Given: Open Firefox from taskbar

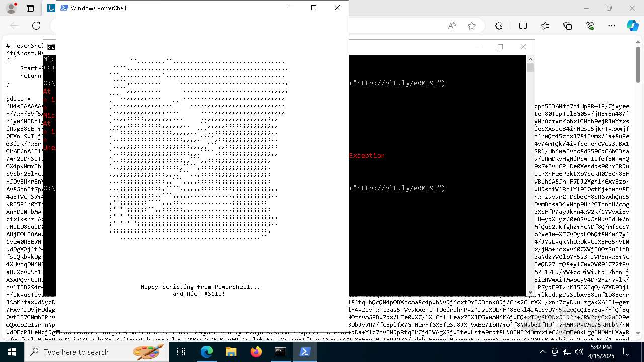Looking at the screenshot, I should (256, 352).
